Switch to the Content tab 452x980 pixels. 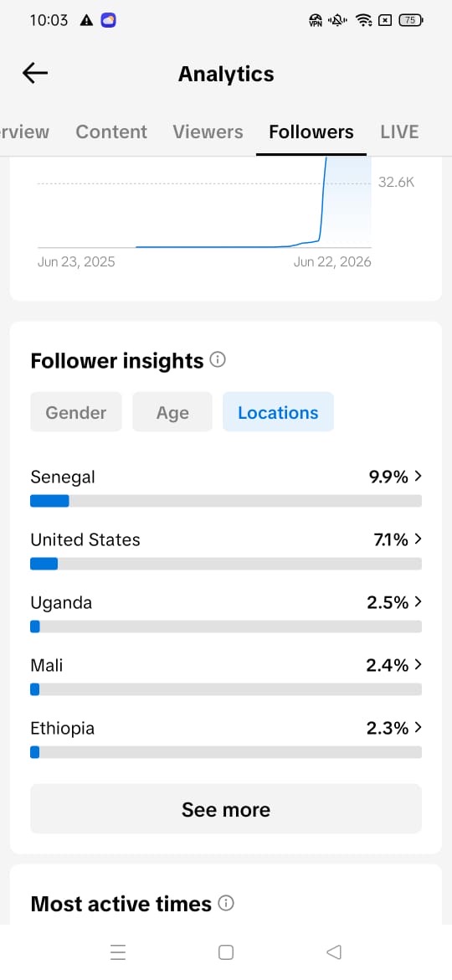pyautogui.click(x=112, y=132)
